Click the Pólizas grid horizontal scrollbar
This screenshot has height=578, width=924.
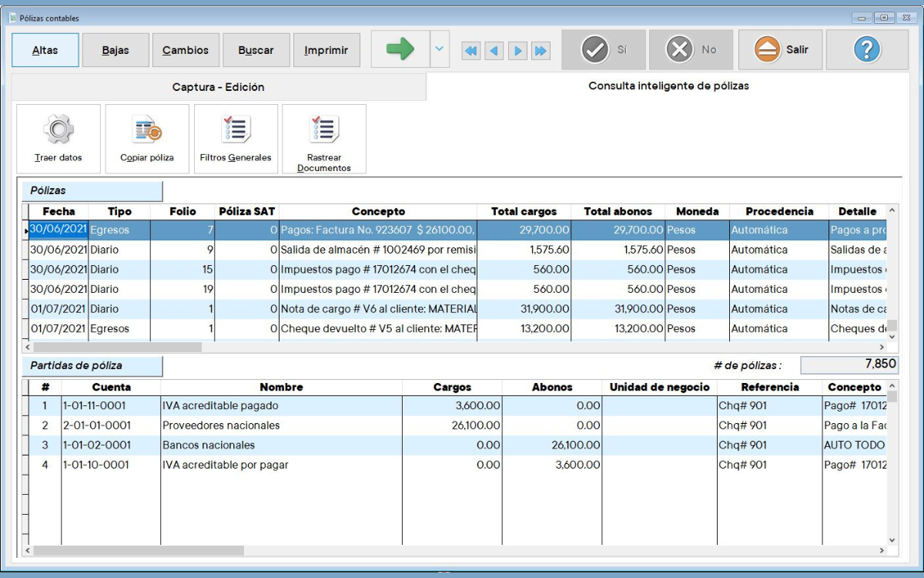coord(115,348)
